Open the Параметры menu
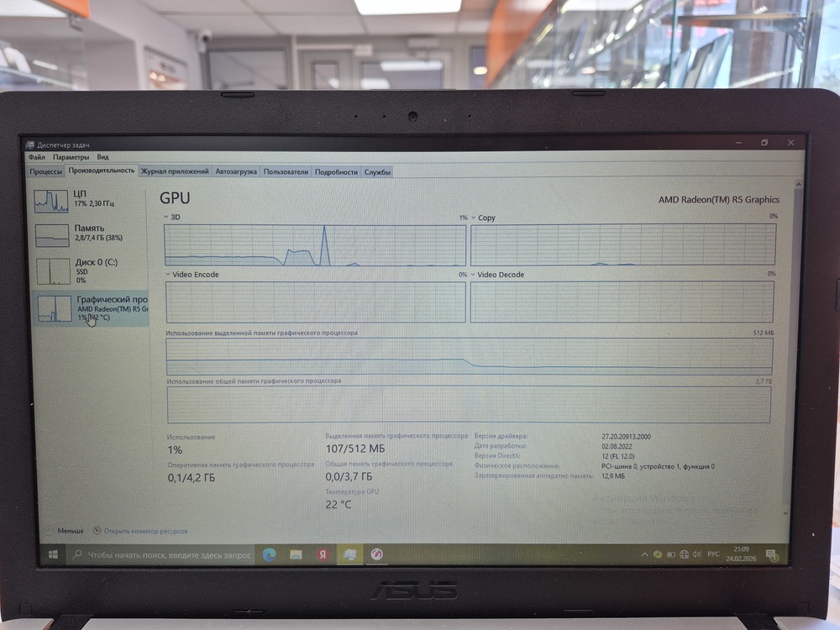 [71, 157]
